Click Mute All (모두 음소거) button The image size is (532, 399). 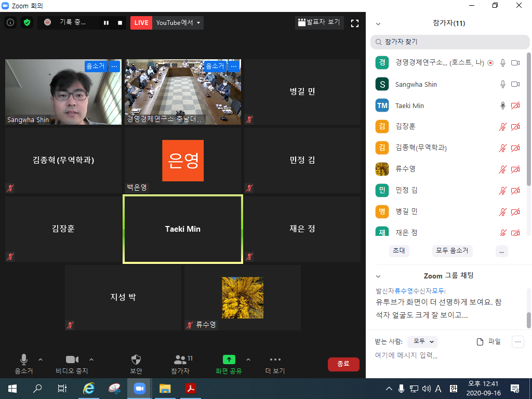click(452, 250)
